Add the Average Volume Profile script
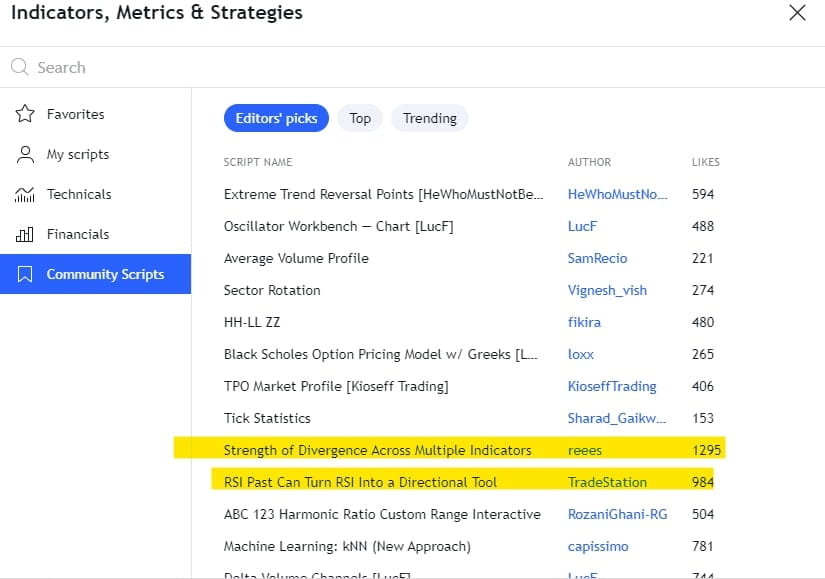 point(296,258)
